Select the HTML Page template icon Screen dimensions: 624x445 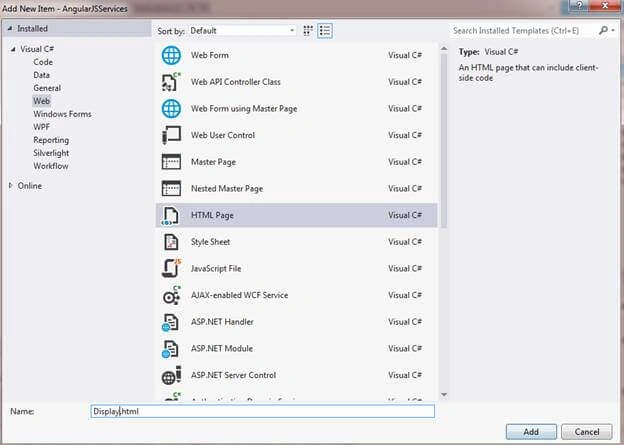(x=170, y=215)
